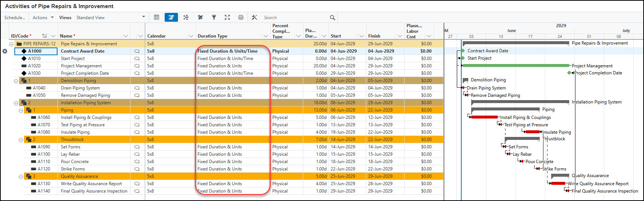Viewport: 644px width, 201px height.
Task: Click the search magnifier icon
Action: (x=332, y=18)
